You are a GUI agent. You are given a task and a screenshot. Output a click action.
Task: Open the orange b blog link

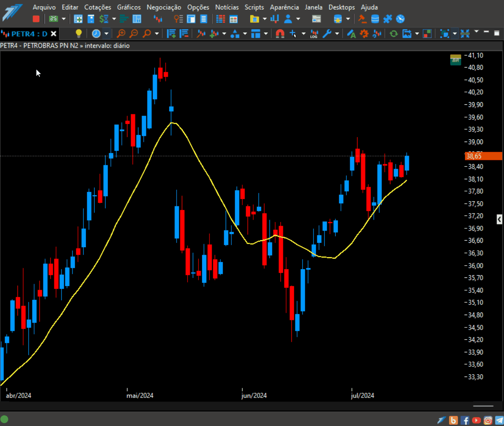(454, 420)
